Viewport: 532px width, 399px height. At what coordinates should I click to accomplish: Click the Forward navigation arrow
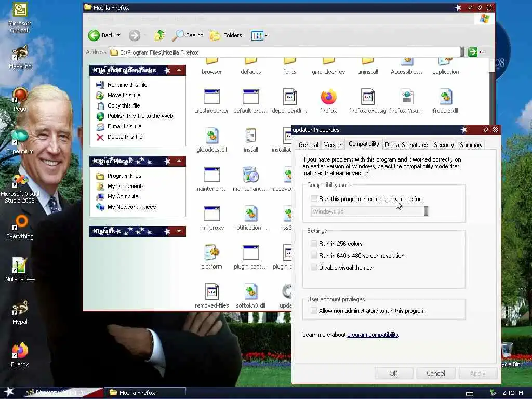(x=135, y=35)
